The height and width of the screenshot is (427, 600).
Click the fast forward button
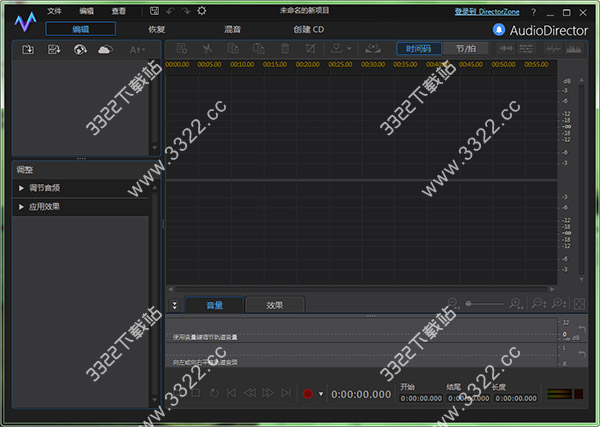[x=268, y=393]
